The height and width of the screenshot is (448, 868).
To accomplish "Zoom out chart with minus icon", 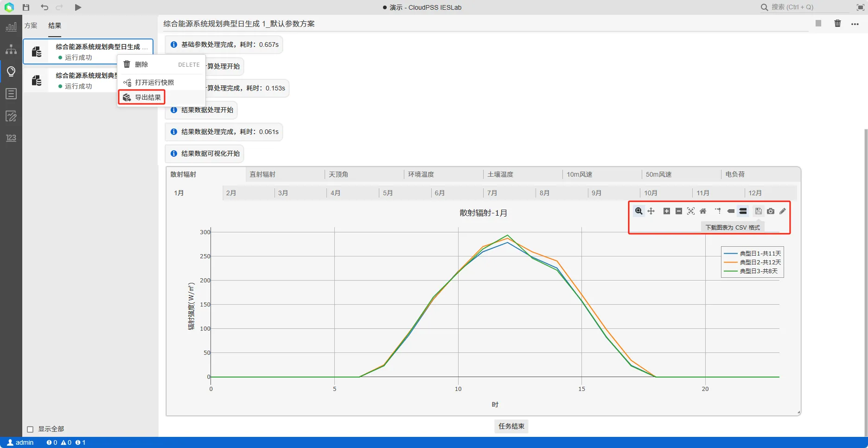I will pos(678,211).
